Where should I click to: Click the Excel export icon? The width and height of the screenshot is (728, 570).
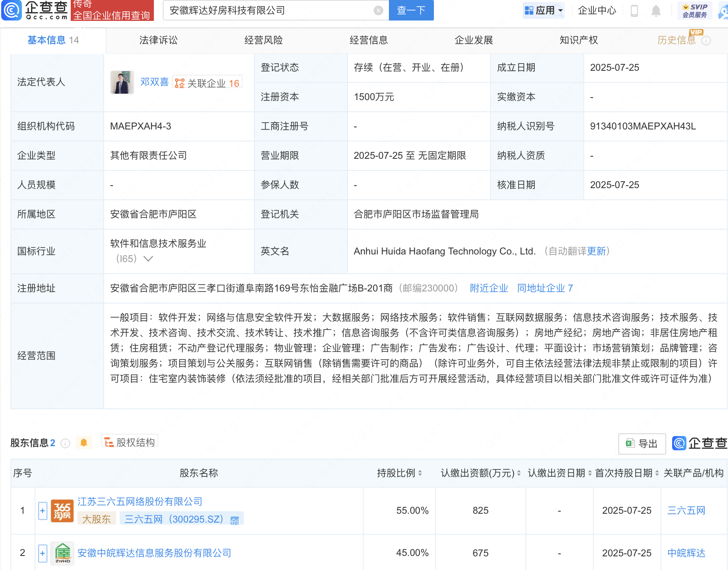[x=630, y=443]
